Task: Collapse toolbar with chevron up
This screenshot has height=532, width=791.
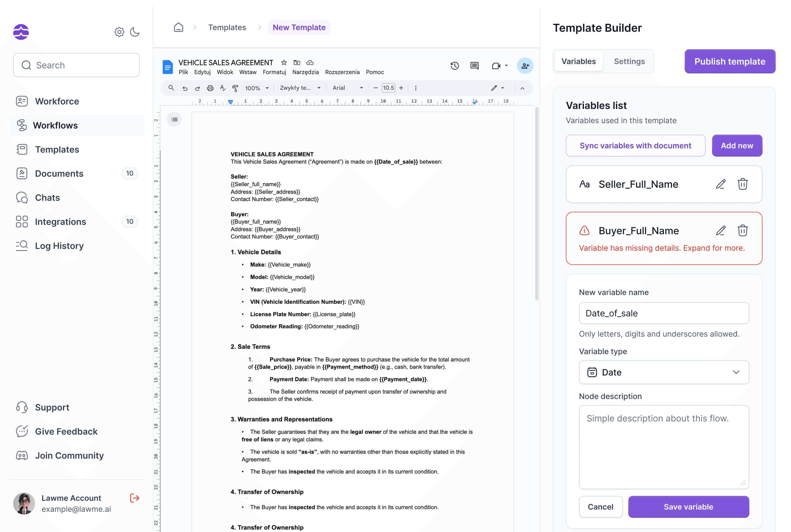Action: (x=522, y=88)
